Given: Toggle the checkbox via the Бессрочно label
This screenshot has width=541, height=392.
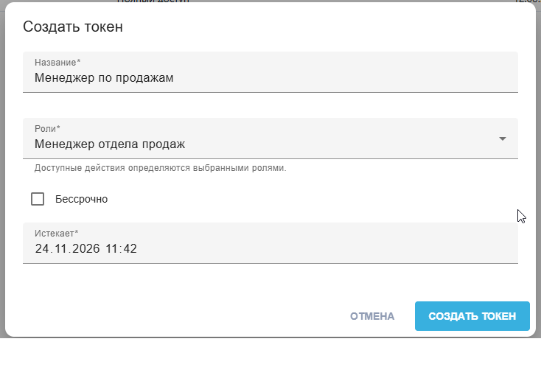Looking at the screenshot, I should (x=81, y=199).
